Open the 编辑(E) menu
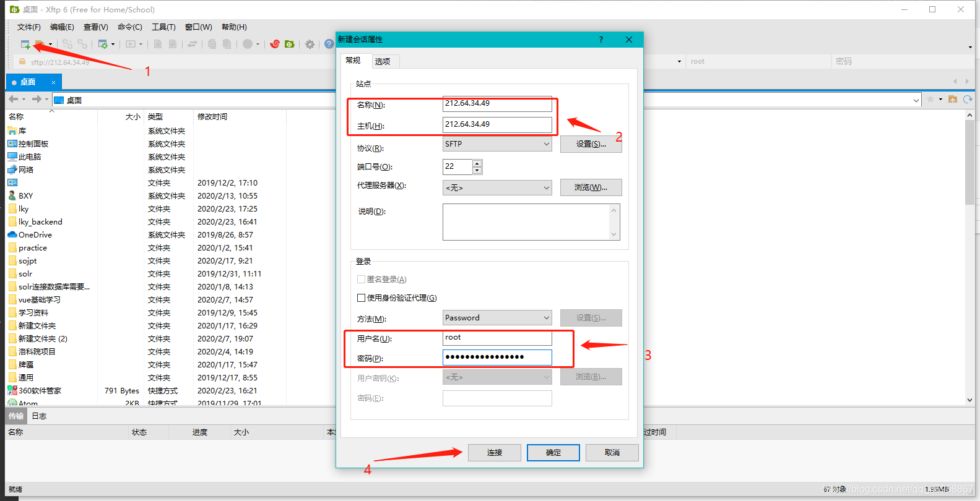The height and width of the screenshot is (501, 980). 62,27
